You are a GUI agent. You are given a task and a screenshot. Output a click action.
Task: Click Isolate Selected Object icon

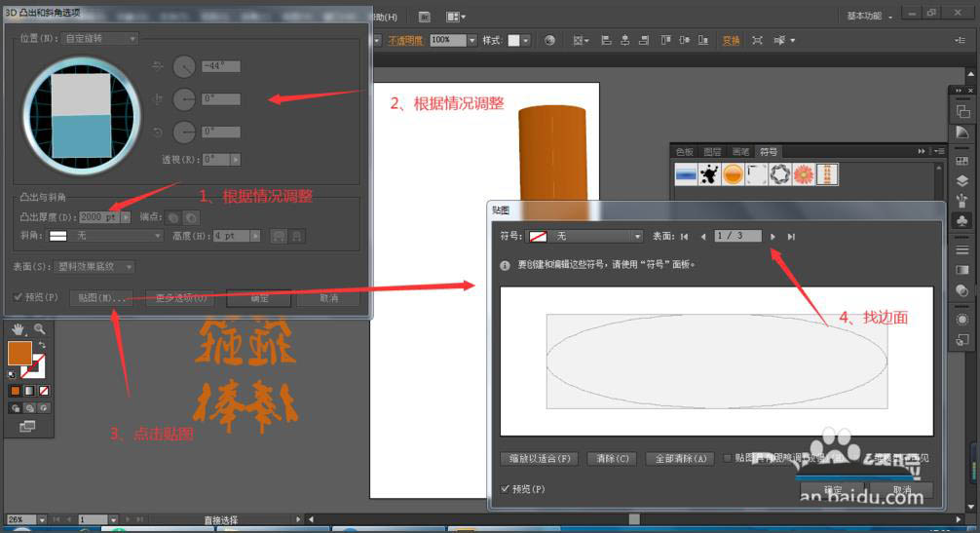tap(758, 41)
